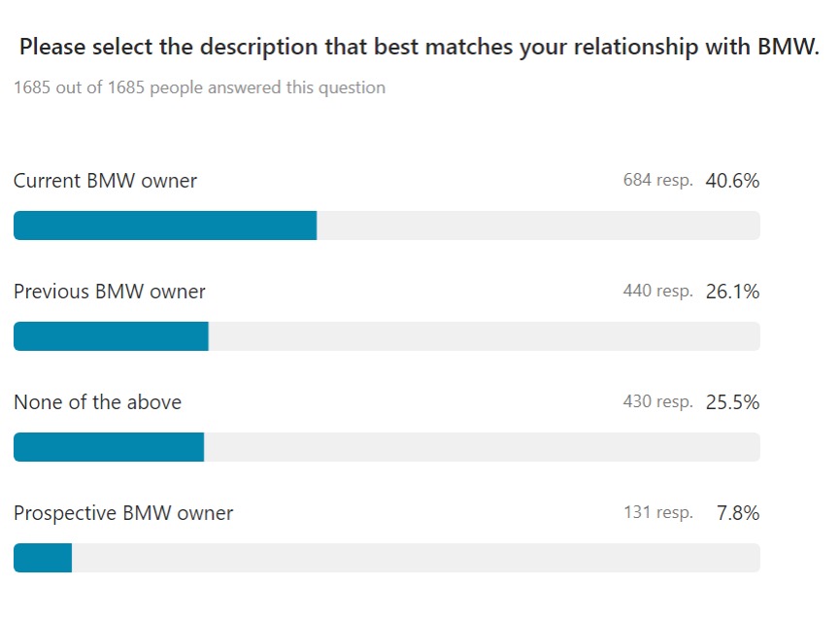Click the empty gray part of Current owner bar

coord(538,225)
